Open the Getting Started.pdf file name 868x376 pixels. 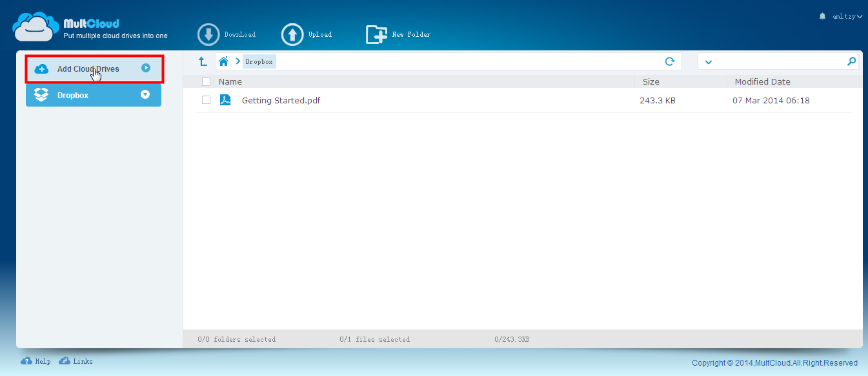281,100
